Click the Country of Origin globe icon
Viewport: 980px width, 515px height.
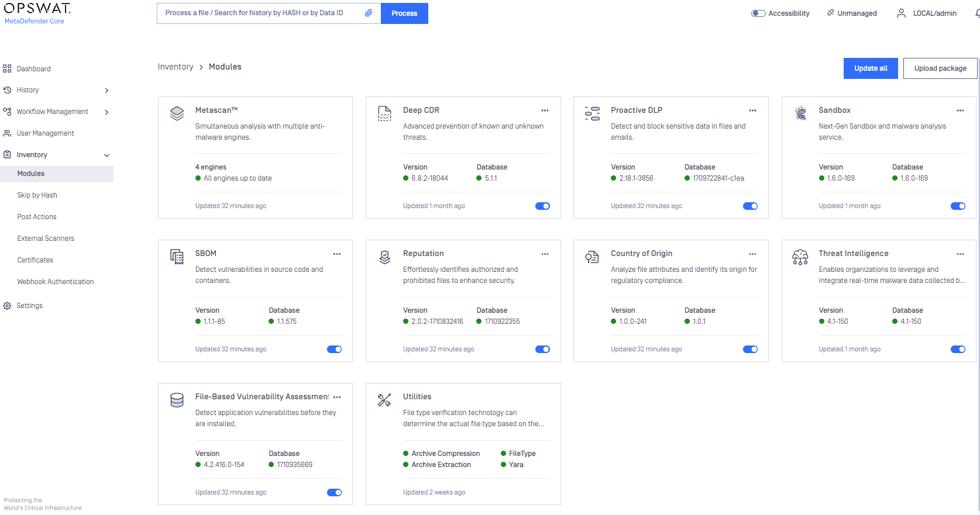[x=592, y=257]
